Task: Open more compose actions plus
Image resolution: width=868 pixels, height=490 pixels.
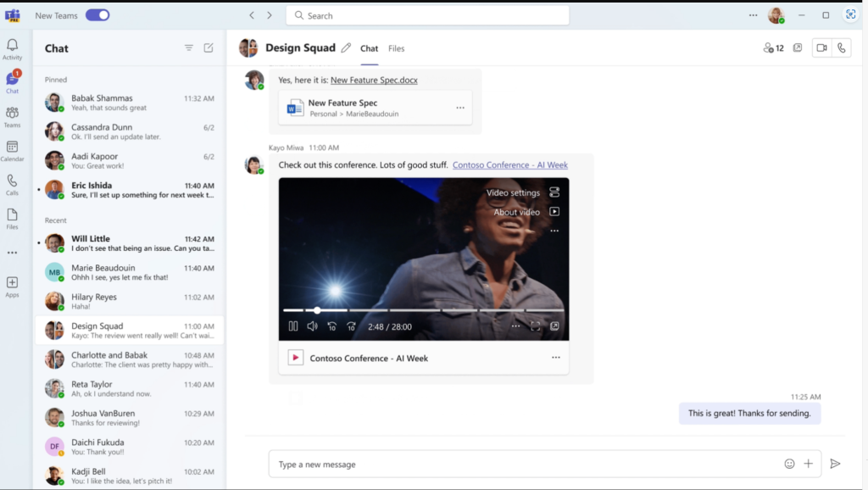Action: pos(808,464)
